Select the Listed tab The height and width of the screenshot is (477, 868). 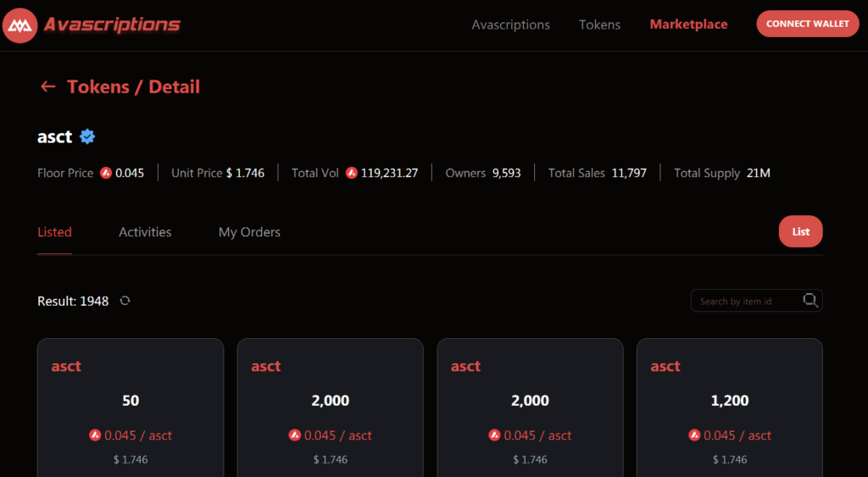coord(54,232)
